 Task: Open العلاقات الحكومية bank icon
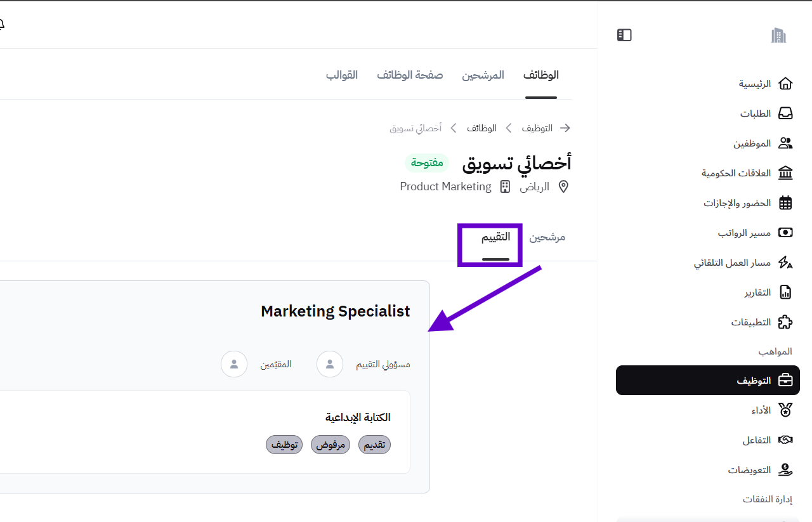tap(785, 173)
